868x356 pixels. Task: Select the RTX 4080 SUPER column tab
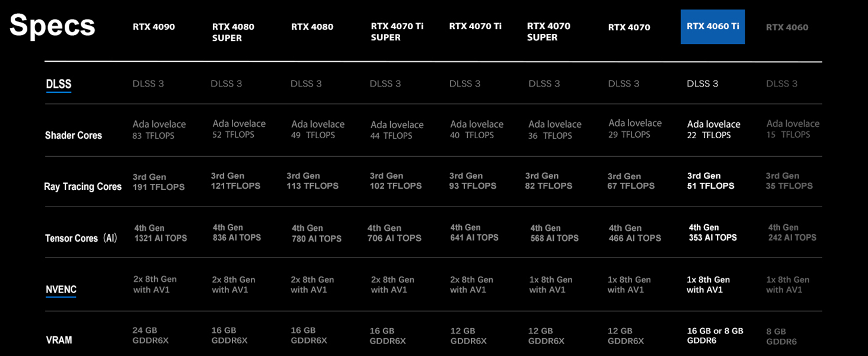point(233,32)
